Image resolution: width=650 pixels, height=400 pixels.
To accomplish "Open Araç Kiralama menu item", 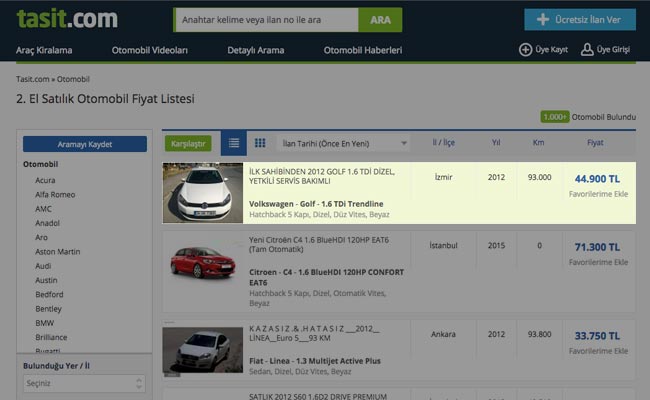I will (x=44, y=50).
